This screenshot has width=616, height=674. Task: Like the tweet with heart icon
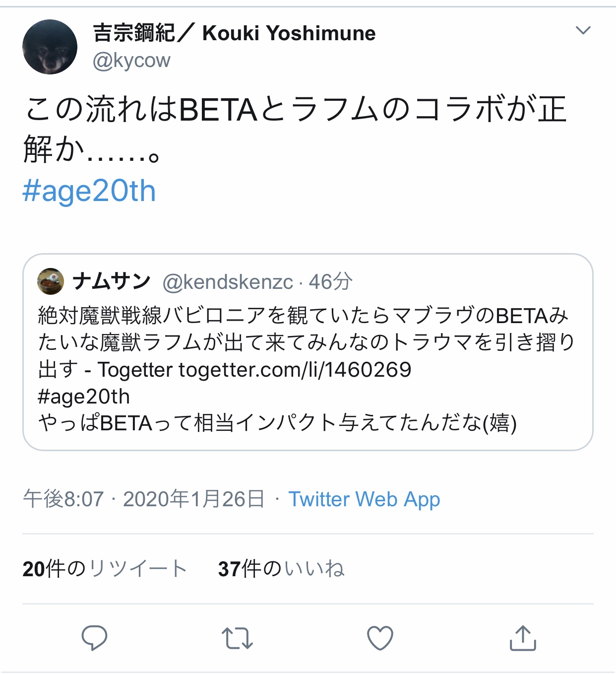pyautogui.click(x=380, y=638)
